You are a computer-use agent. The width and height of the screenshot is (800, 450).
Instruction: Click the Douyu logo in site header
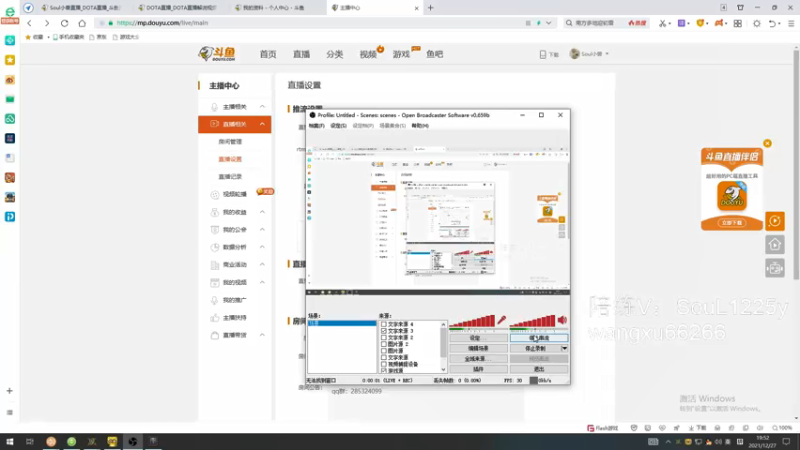[x=217, y=54]
